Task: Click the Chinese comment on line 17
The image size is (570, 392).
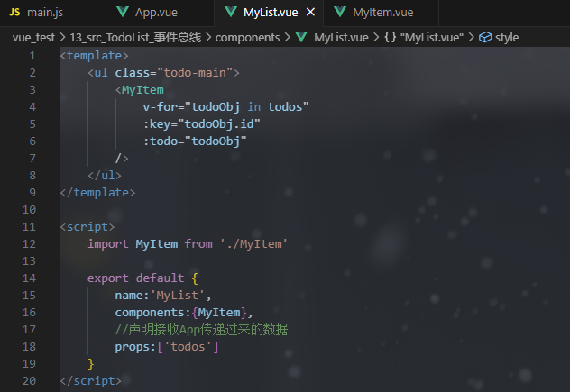Action: point(201,329)
